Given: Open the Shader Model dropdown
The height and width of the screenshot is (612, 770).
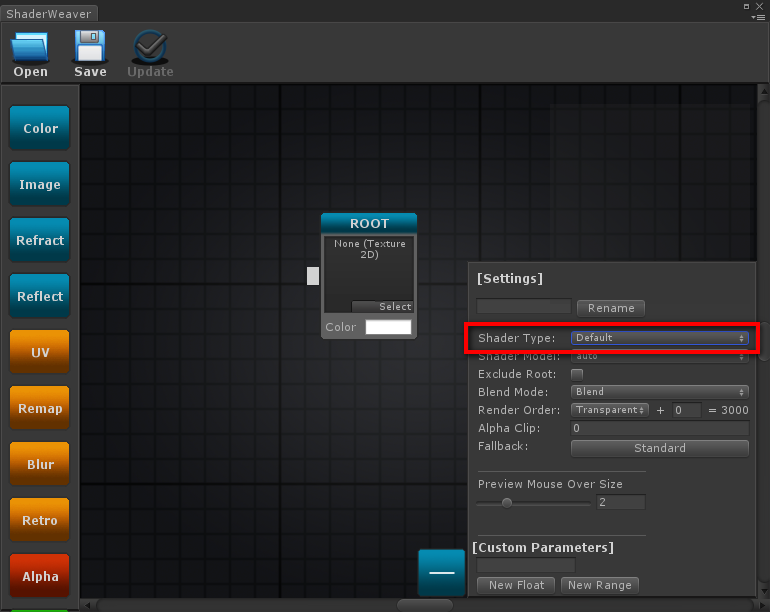Looking at the screenshot, I should click(x=660, y=356).
